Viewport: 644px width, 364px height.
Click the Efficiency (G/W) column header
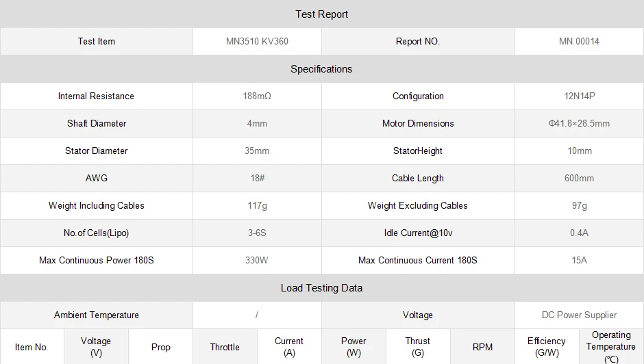point(546,346)
